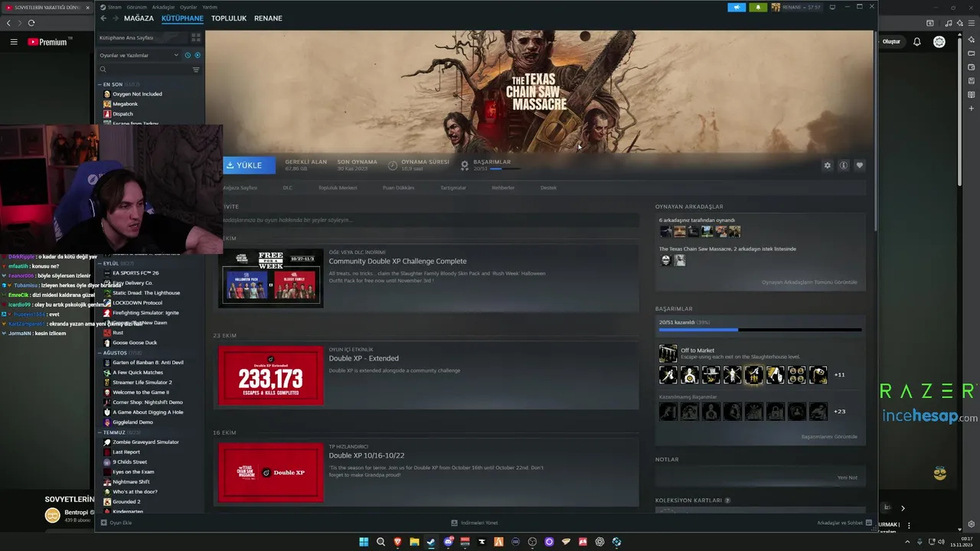The width and height of the screenshot is (980, 551).
Task: Show the +11 more unlocked achievements
Action: [839, 375]
